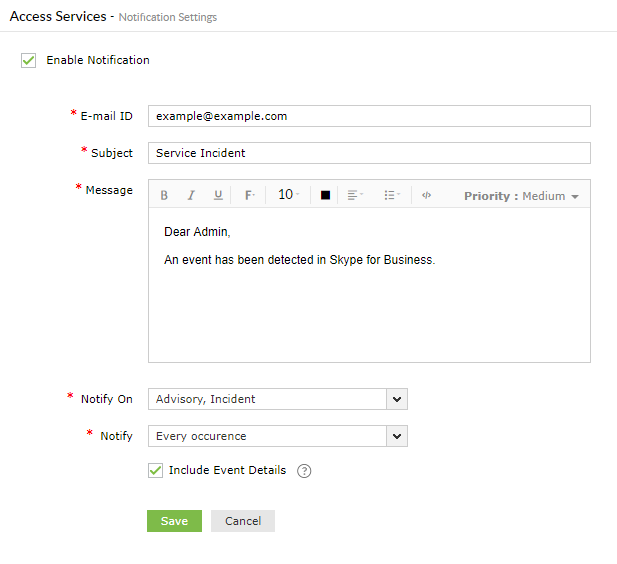Toggle underline formatting in message

[218, 196]
